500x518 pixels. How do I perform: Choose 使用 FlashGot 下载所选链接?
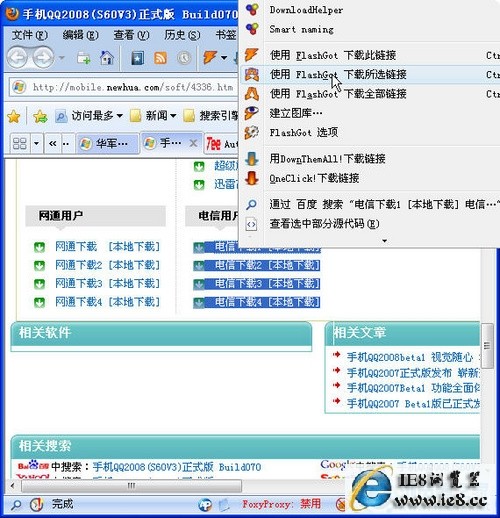(x=369, y=74)
